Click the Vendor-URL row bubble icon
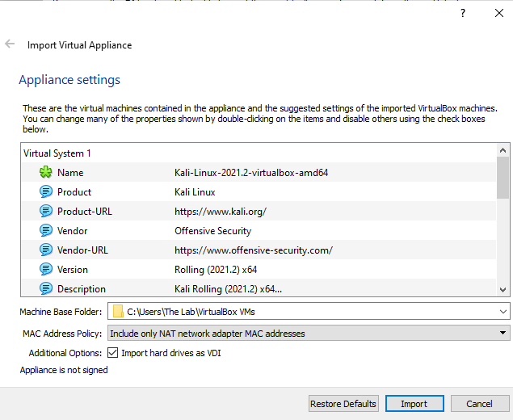This screenshot has width=513, height=420. point(46,250)
